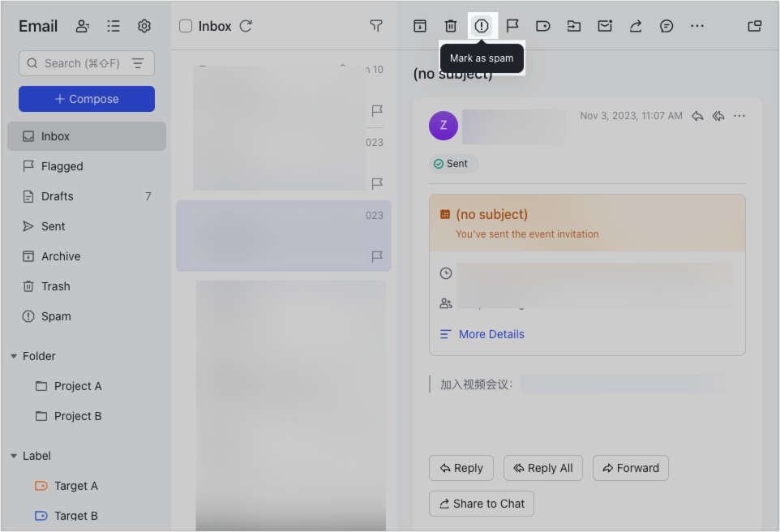Click the Mark as spam toolbar icon
Image resolution: width=780 pixels, height=532 pixels.
[481, 26]
